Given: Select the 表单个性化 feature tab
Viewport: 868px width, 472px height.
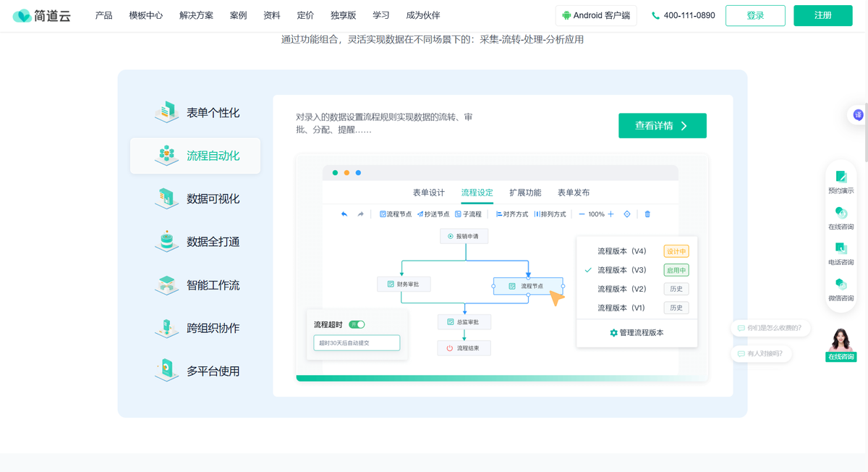Looking at the screenshot, I should point(195,113).
